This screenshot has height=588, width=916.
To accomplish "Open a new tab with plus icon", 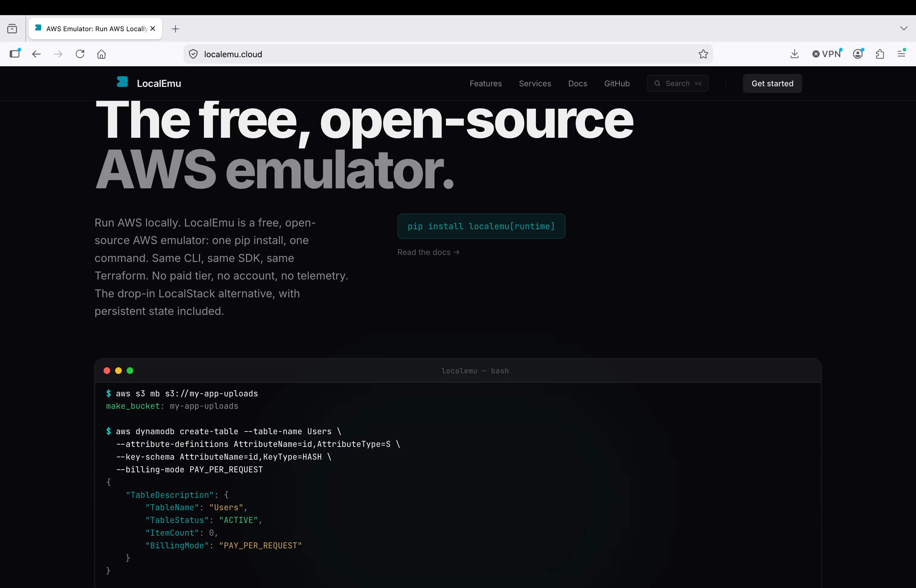I will pyautogui.click(x=175, y=29).
